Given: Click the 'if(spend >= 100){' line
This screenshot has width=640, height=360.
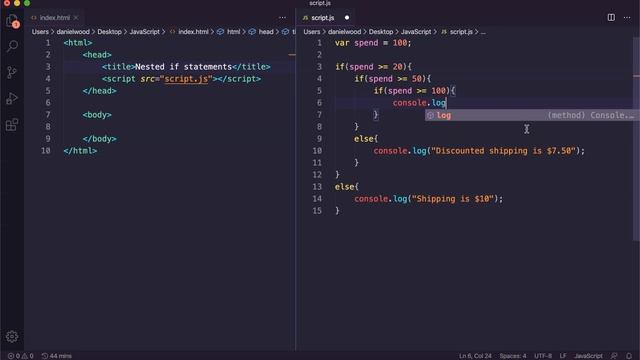Looking at the screenshot, I should (414, 91).
